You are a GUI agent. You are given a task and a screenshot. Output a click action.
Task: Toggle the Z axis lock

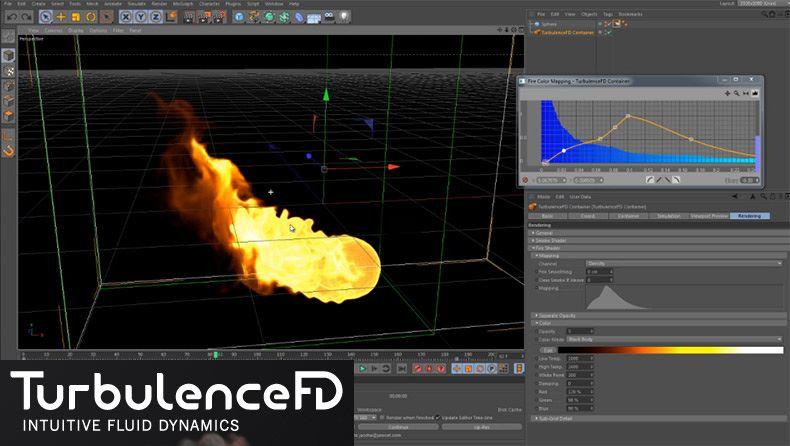(x=156, y=17)
